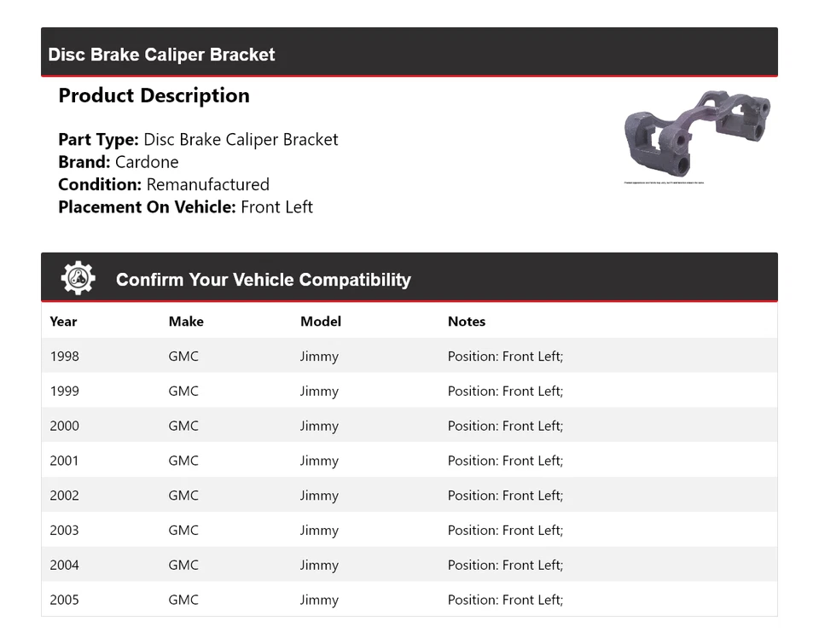
Task: Select the 2002 year cell
Action: click(64, 496)
